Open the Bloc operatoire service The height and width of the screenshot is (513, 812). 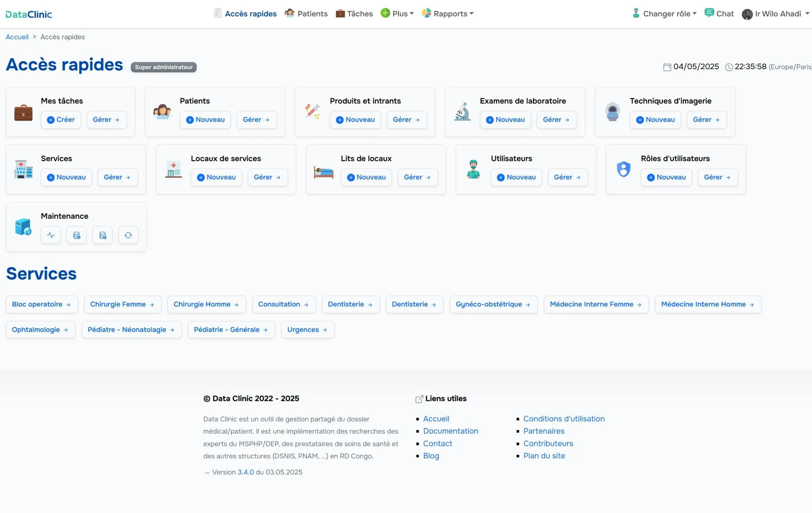[x=42, y=304]
